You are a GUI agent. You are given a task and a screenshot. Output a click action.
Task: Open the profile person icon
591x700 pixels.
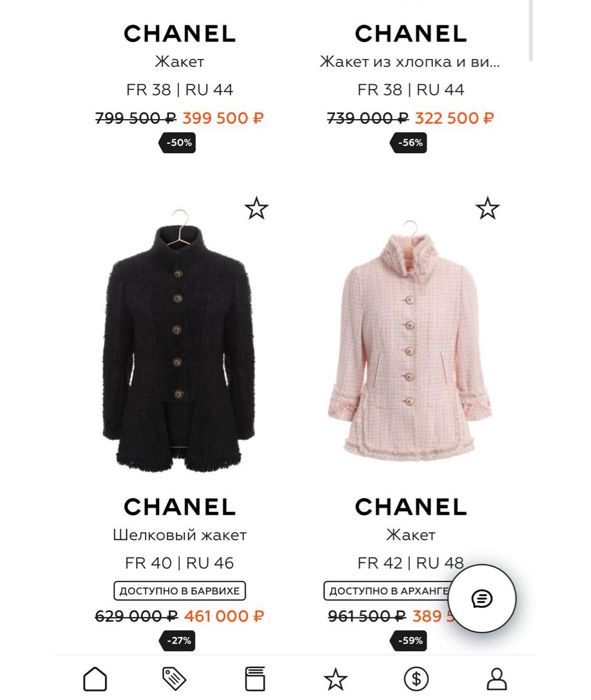(496, 679)
